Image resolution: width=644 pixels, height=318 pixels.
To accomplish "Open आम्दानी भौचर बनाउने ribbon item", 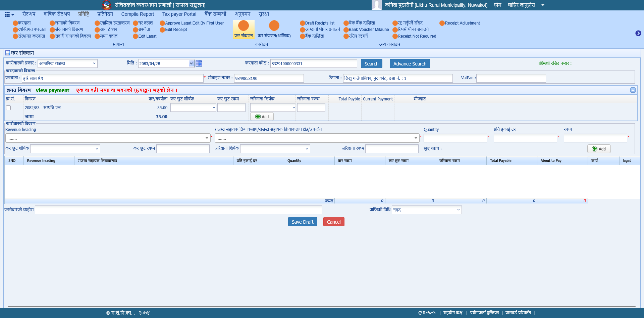I will coord(320,30).
